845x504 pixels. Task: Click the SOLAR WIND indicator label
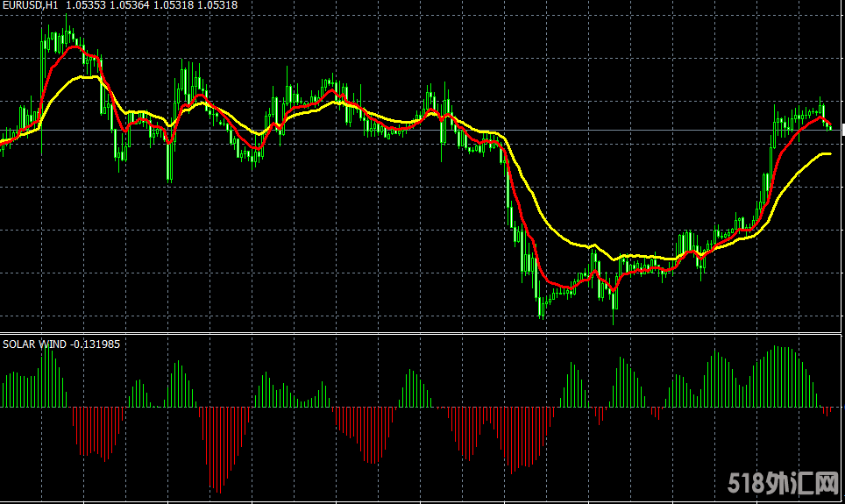point(33,344)
